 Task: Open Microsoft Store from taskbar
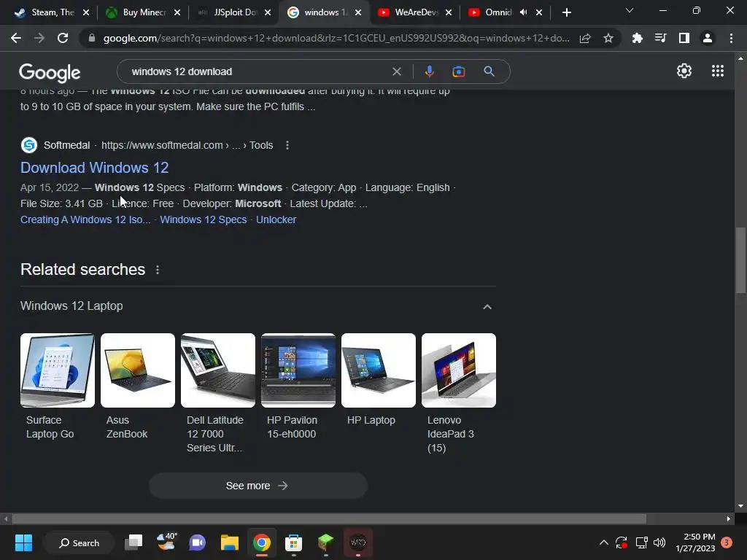[293, 542]
